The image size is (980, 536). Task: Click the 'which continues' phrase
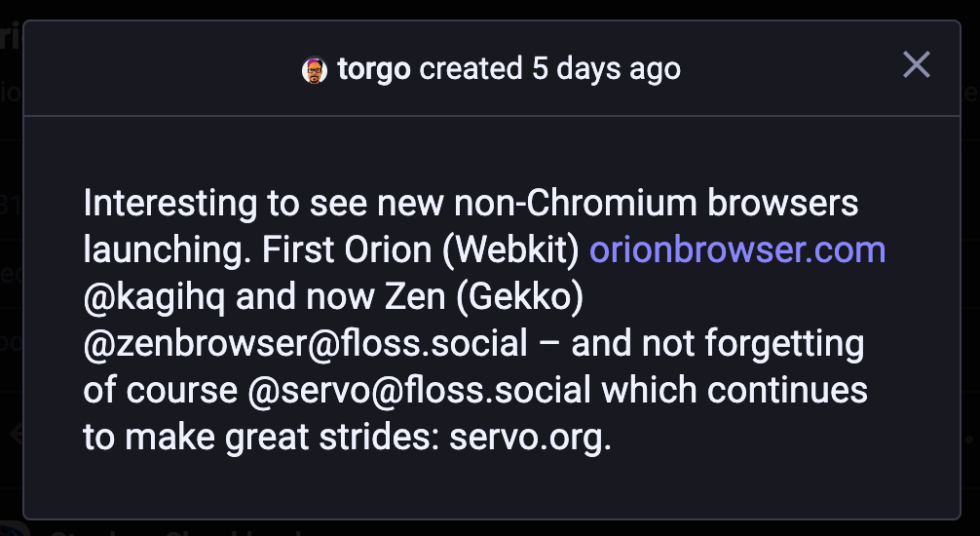(x=735, y=390)
